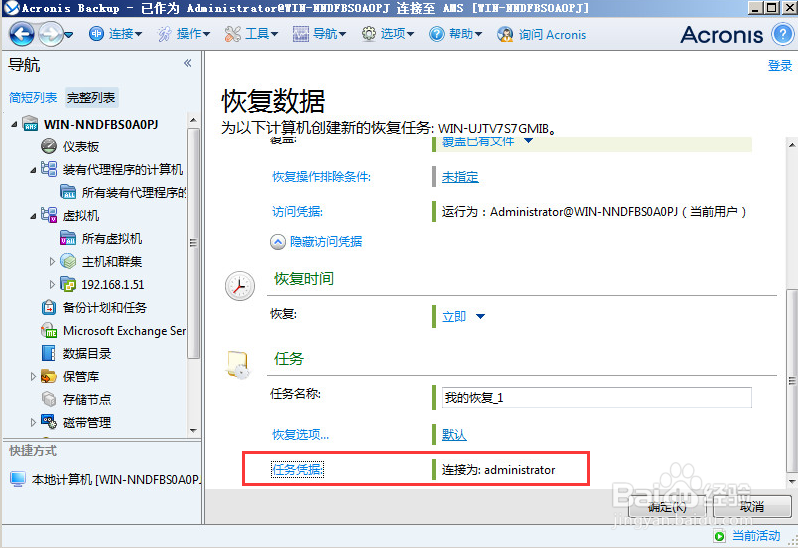Open the 选项 menu
This screenshot has width=798, height=548.
tap(388, 34)
